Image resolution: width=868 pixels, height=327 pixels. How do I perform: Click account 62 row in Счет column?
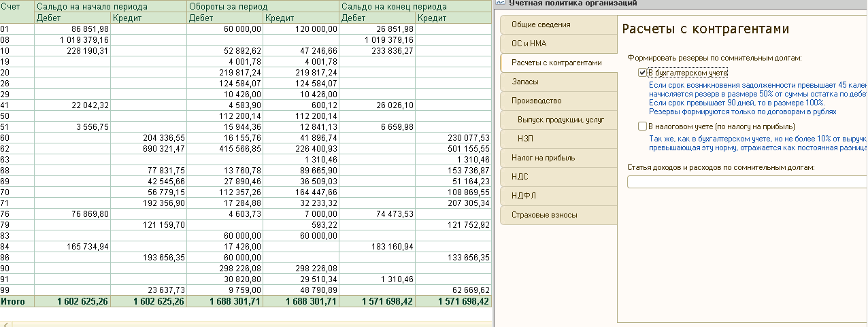click(x=16, y=148)
